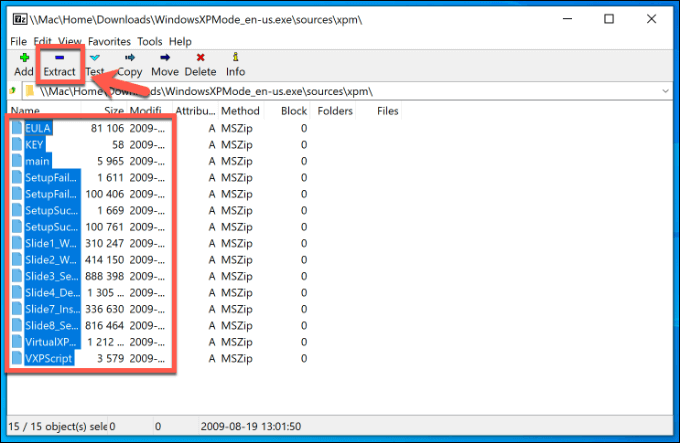Viewport: 680px width, 443px height.
Task: Minimize the 7-Zip window
Action: tap(567, 19)
